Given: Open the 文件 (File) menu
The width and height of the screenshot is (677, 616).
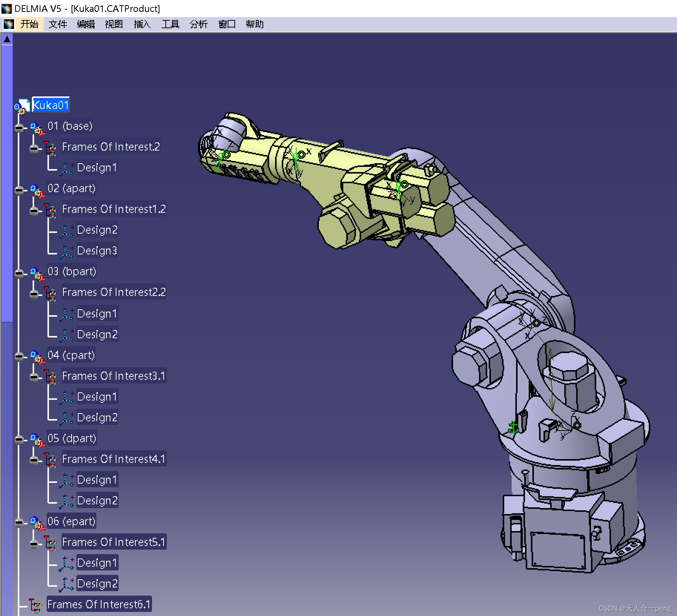Looking at the screenshot, I should [x=57, y=24].
